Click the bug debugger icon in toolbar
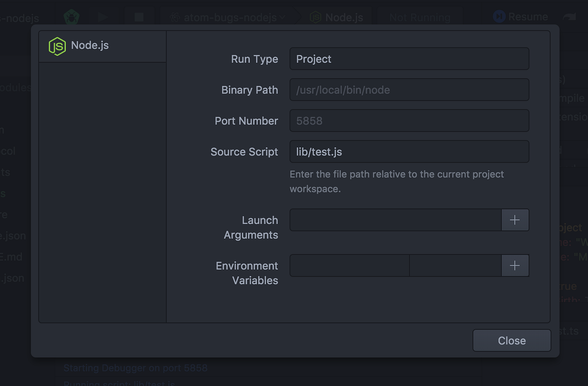The width and height of the screenshot is (588, 386). 71,17
